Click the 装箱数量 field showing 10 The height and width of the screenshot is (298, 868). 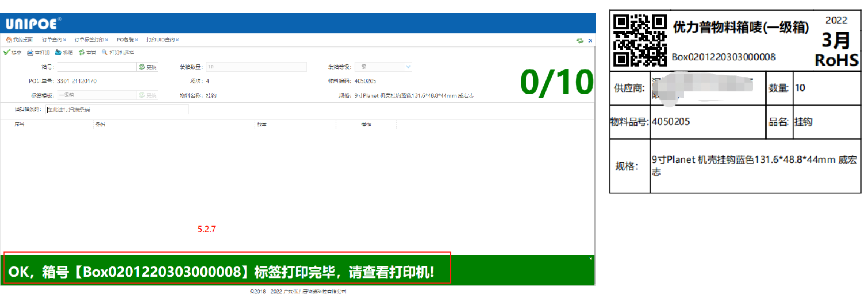(x=256, y=67)
